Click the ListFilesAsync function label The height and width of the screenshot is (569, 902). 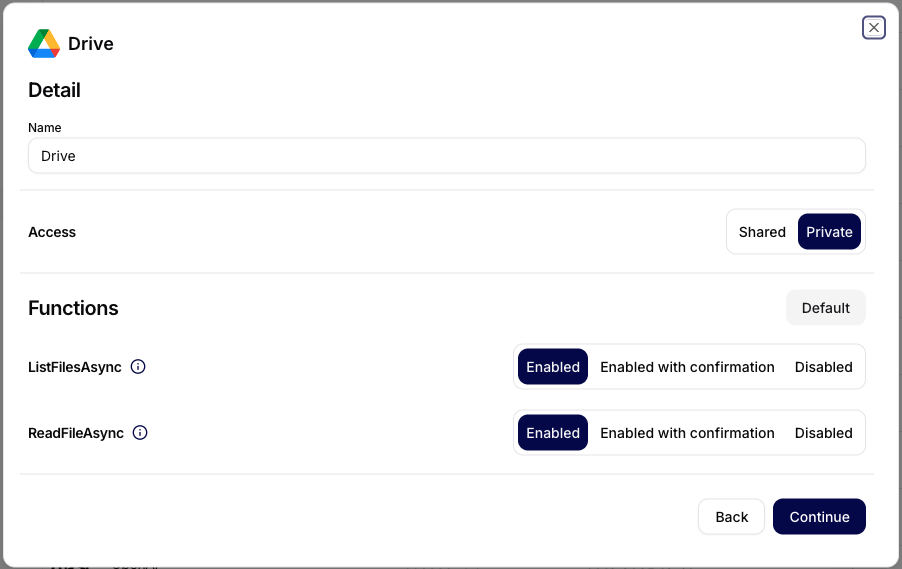point(75,367)
